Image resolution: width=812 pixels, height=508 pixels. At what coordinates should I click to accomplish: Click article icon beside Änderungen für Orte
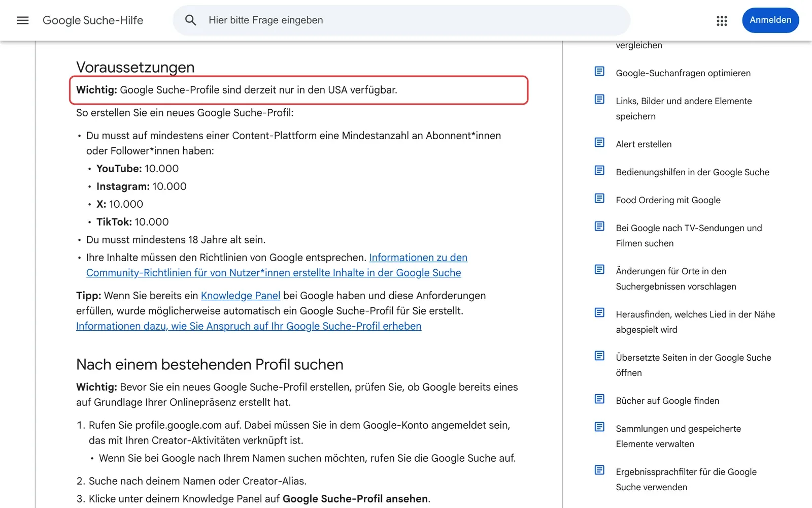[x=599, y=269]
